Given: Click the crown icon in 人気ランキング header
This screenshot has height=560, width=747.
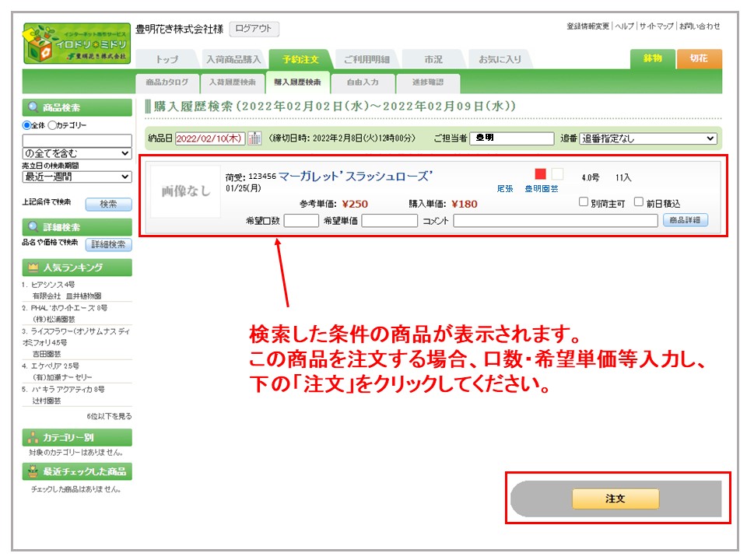Looking at the screenshot, I should pos(33,268).
